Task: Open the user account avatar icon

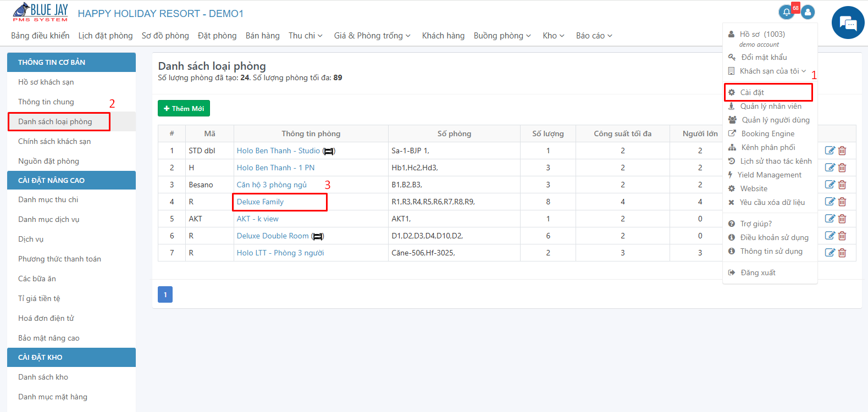Action: tap(808, 12)
